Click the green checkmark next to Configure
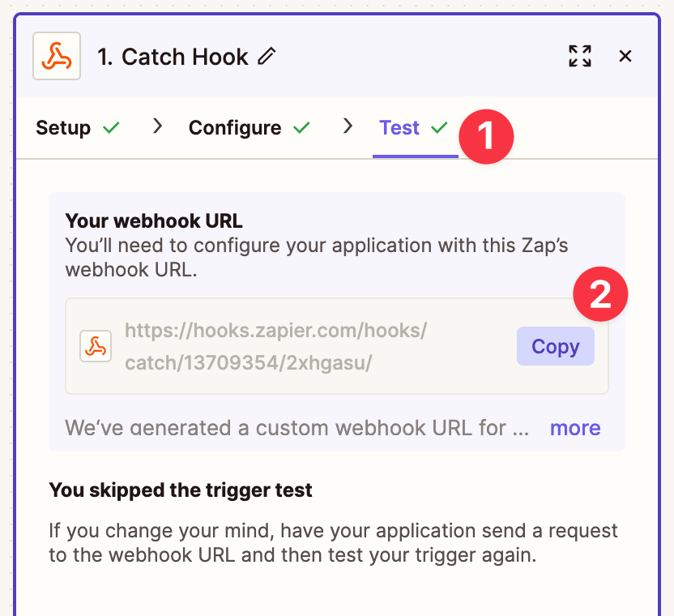Image resolution: width=674 pixels, height=616 pixels. pyautogui.click(x=301, y=128)
